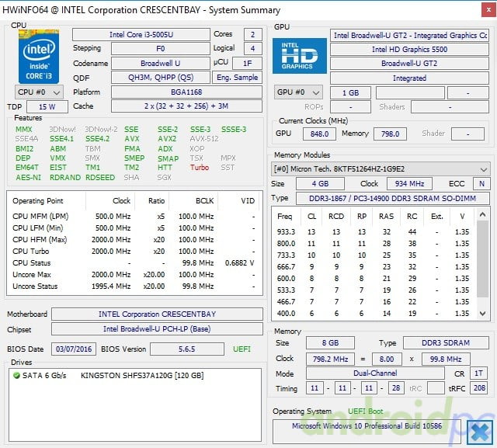Click the green SATA drive status icon
This screenshot has height=448, width=497.
[16, 376]
